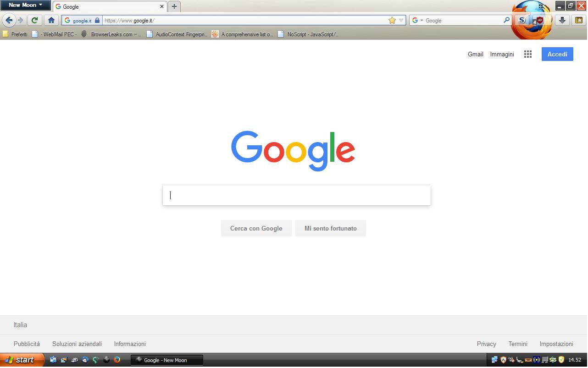This screenshot has height=368, width=588.
Task: Open the Preferiti bookmarks folder
Action: point(15,34)
